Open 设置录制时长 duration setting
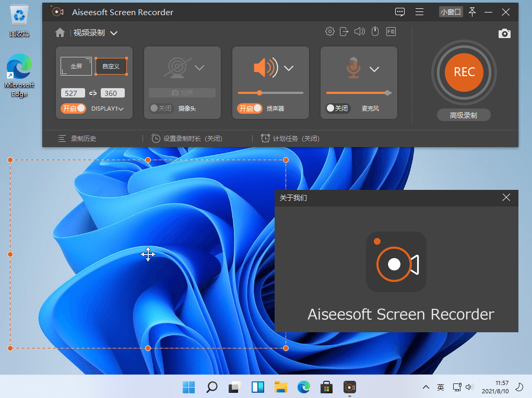The height and width of the screenshot is (398, 532). (187, 138)
